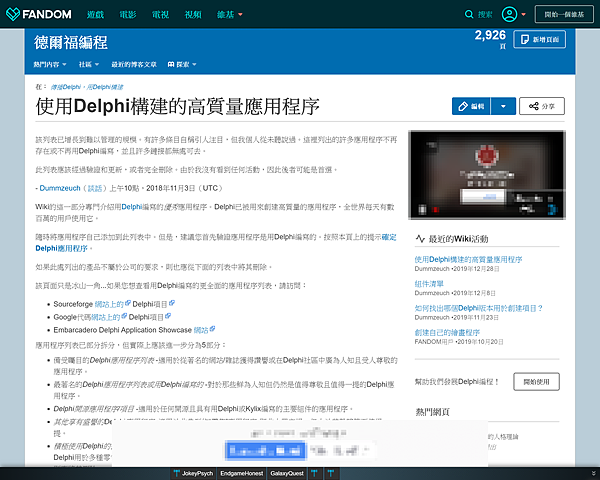Click the 新增頁面 add page button

point(540,39)
